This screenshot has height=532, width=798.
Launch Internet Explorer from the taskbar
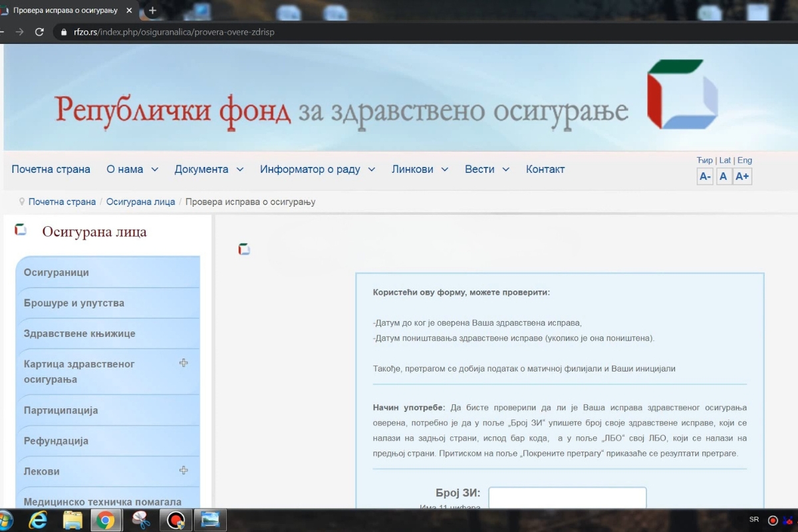click(38, 519)
